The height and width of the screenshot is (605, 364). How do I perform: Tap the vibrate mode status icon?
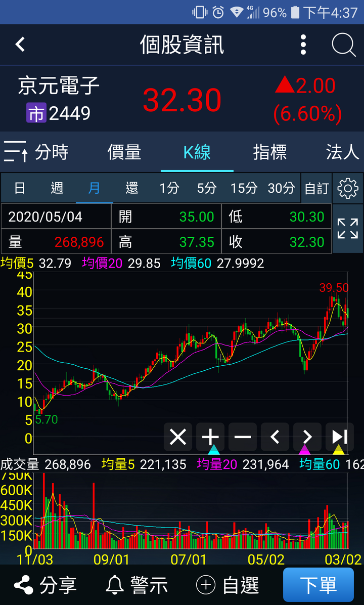200,12
